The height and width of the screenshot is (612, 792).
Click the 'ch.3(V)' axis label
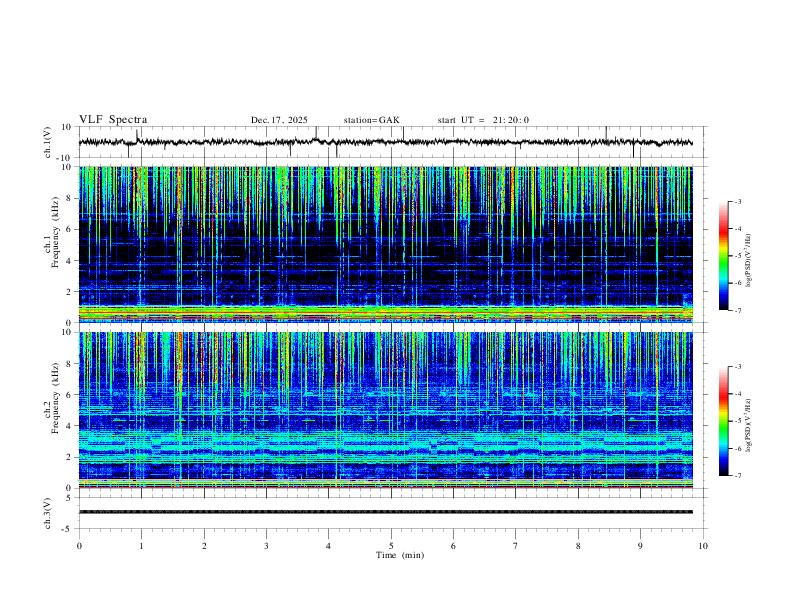click(48, 513)
